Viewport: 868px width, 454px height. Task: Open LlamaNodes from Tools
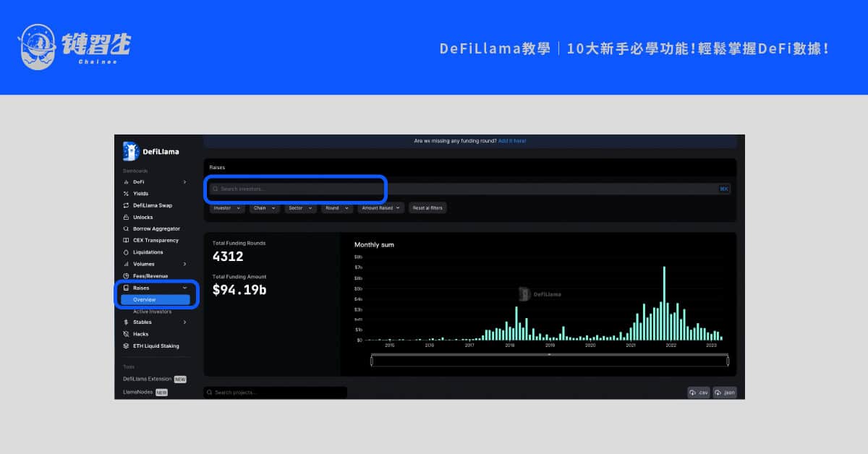click(137, 392)
